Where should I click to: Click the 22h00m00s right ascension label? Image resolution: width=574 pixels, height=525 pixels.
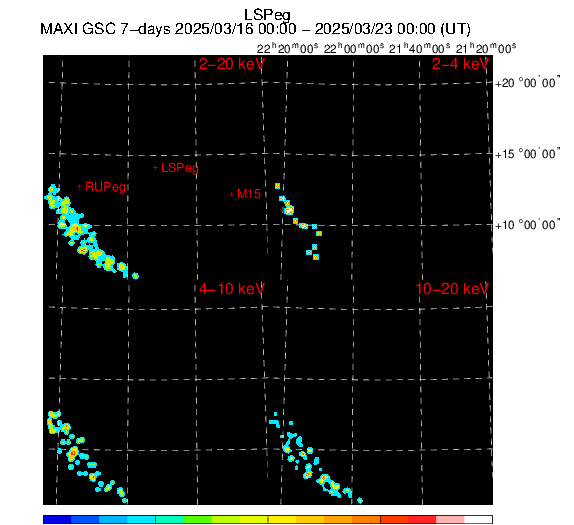(354, 48)
